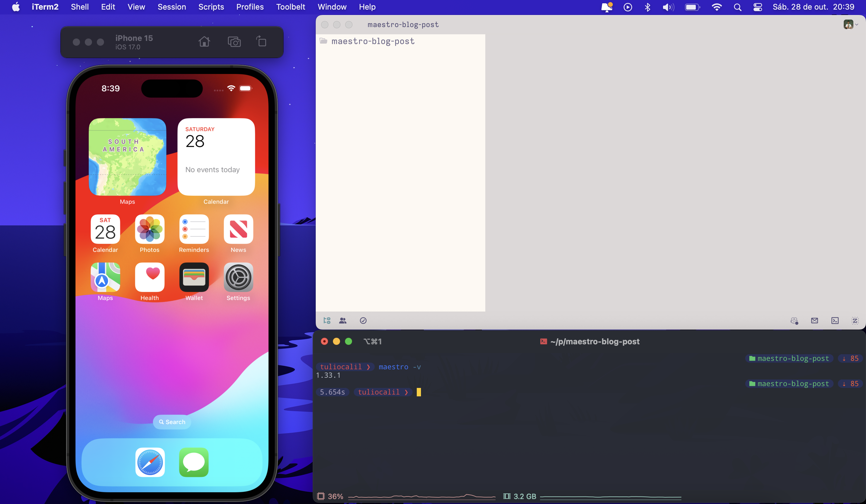Open the Edit menu

point(108,7)
